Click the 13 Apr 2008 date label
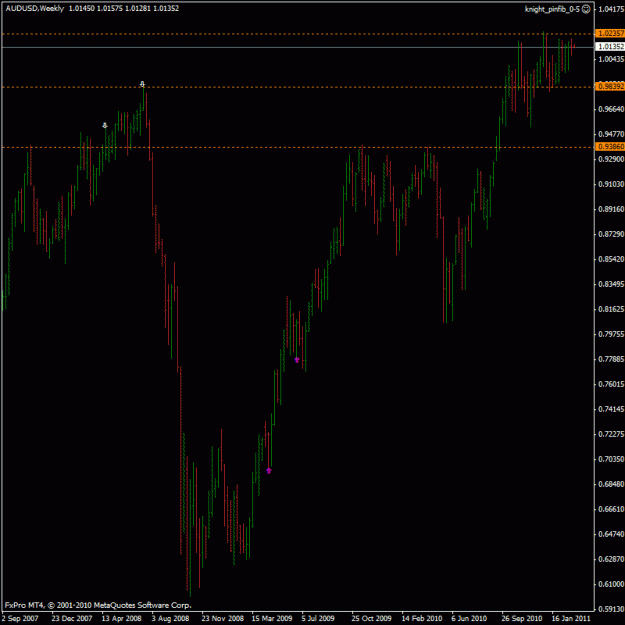This screenshot has width=625, height=625. coord(122,619)
